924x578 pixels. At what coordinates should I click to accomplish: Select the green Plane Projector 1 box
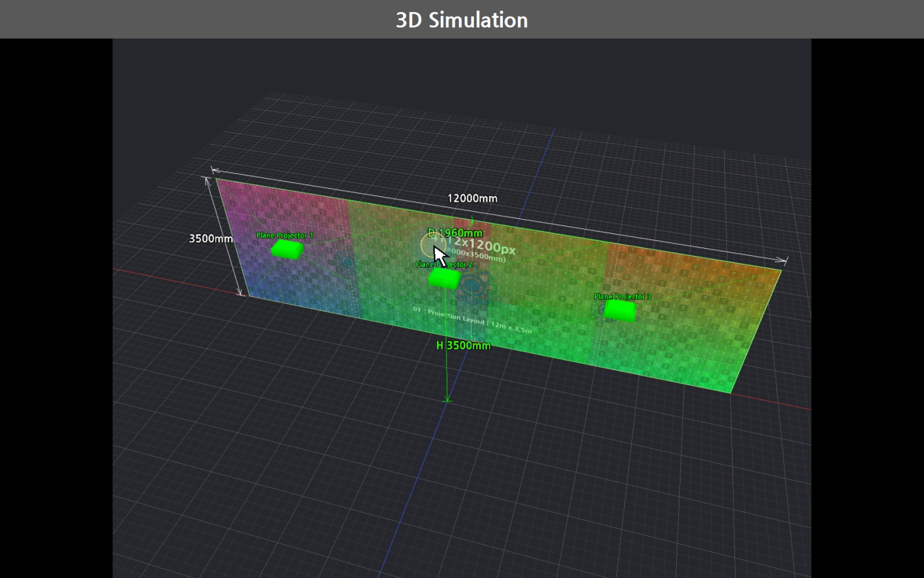tap(288, 249)
